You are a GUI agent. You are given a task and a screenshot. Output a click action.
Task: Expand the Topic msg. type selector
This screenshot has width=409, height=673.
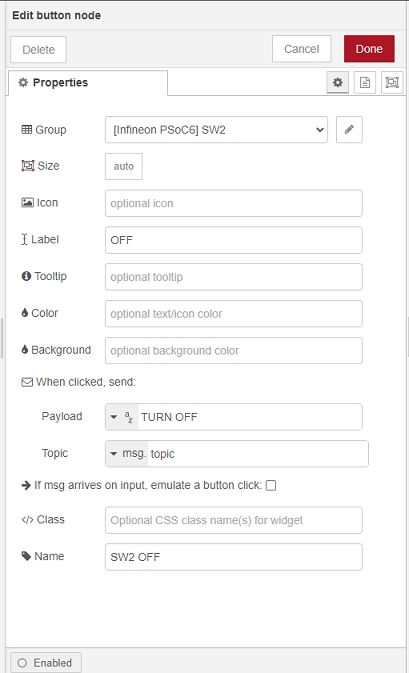tap(127, 454)
